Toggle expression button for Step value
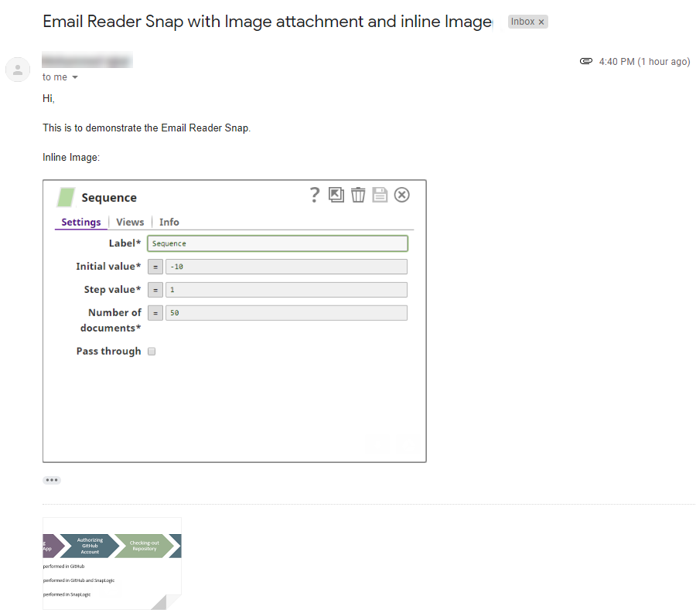 (x=155, y=290)
